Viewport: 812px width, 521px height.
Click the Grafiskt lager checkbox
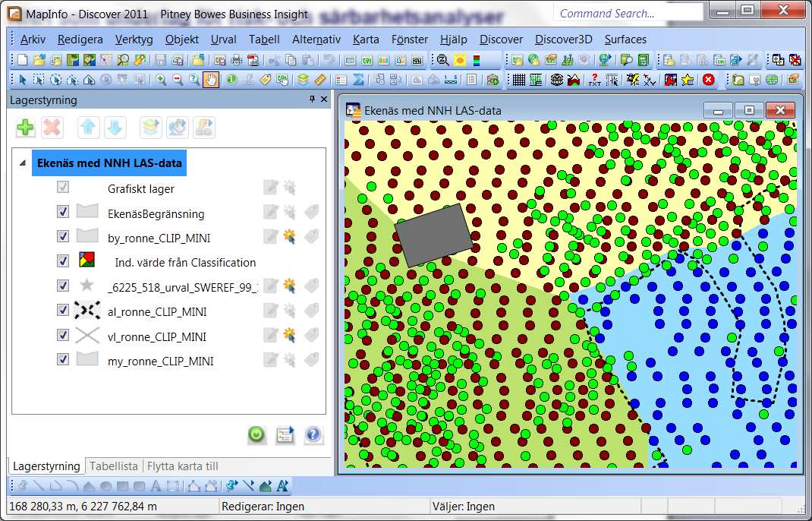[63, 187]
